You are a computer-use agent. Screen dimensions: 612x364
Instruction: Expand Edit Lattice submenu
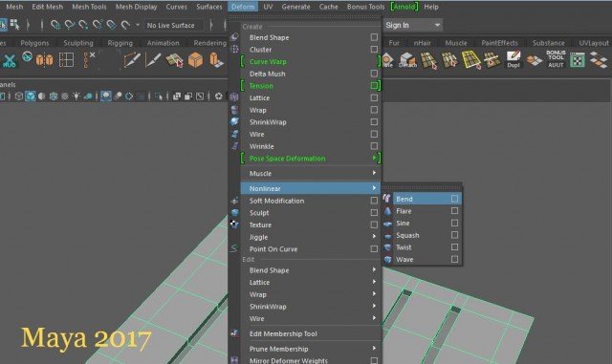pos(374,281)
